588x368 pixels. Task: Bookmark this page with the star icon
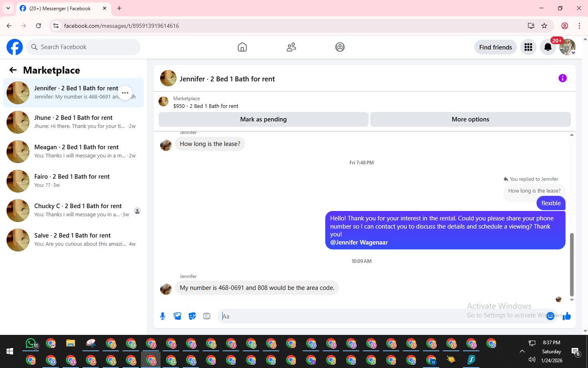coord(544,26)
